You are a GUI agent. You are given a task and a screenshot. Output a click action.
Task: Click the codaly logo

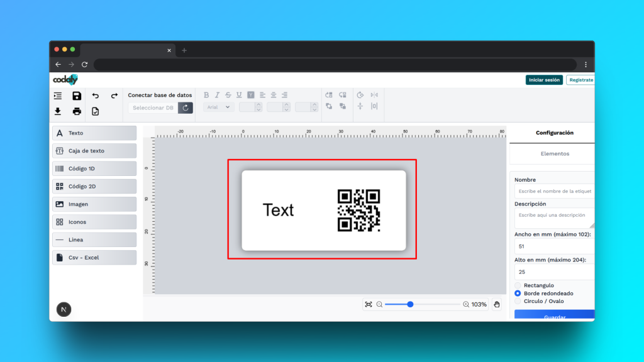[x=65, y=80]
